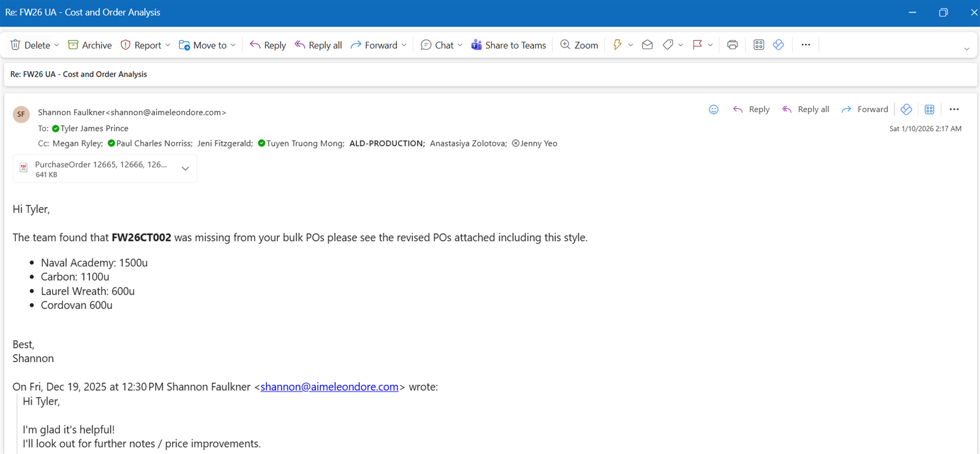Archive this email
The width and height of the screenshot is (980, 454).
coord(89,45)
